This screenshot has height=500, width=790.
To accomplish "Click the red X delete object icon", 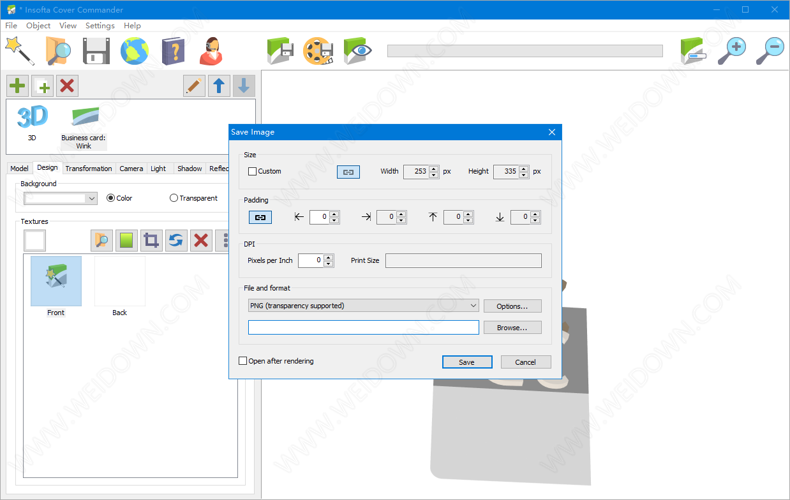I will pos(67,86).
